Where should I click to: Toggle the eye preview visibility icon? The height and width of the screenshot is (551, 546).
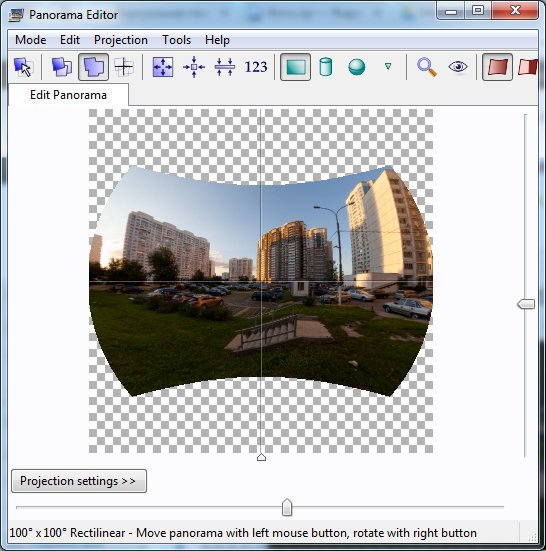tap(458, 67)
